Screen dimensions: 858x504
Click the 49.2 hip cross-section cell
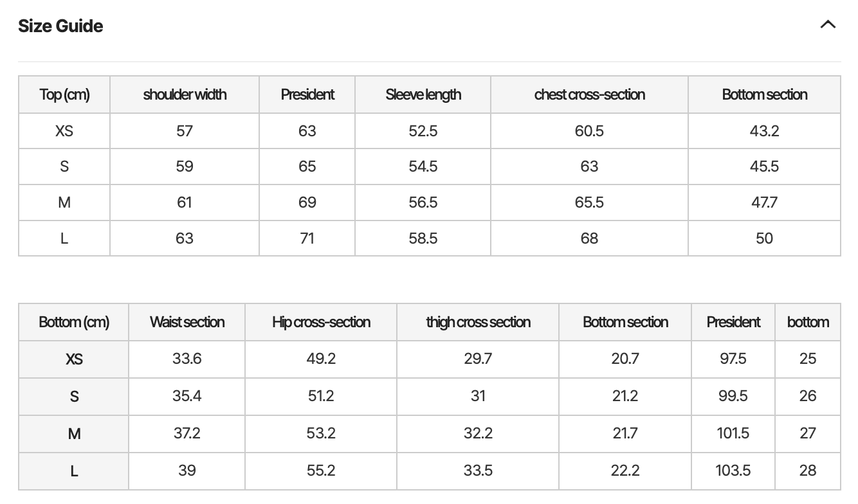[321, 359]
